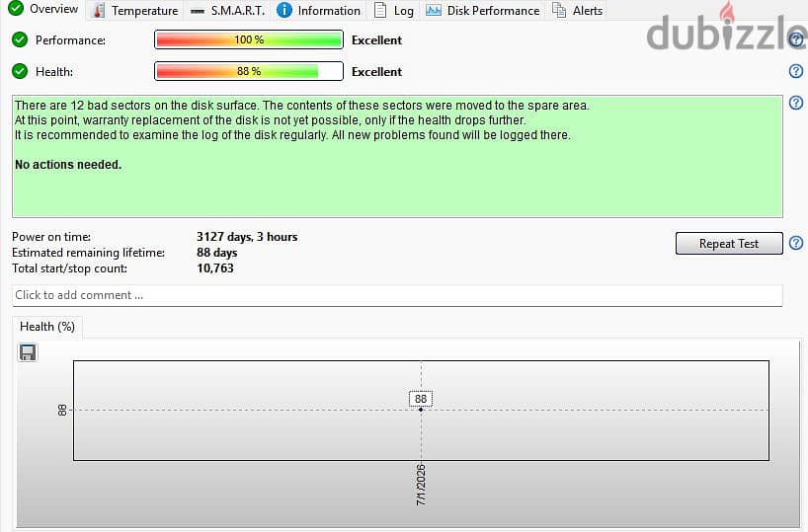The width and height of the screenshot is (808, 532).
Task: Click the 'Click to add comment' field
Action: click(x=397, y=295)
